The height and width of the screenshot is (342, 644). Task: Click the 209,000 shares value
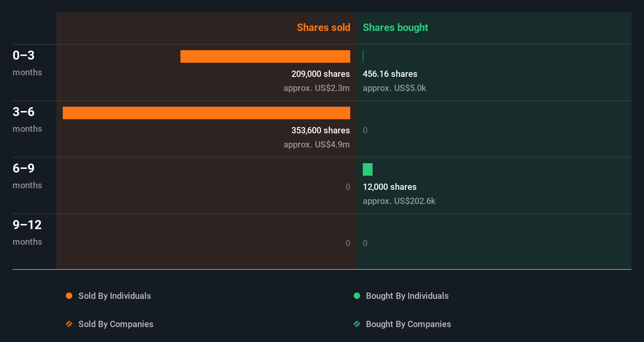pyautogui.click(x=320, y=74)
